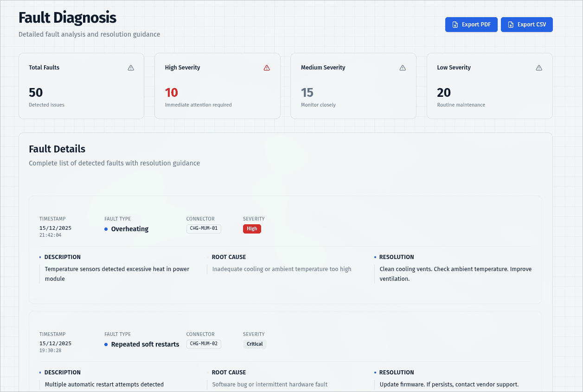
Task: Click 'Monitor closely' caption
Action: (x=318, y=105)
